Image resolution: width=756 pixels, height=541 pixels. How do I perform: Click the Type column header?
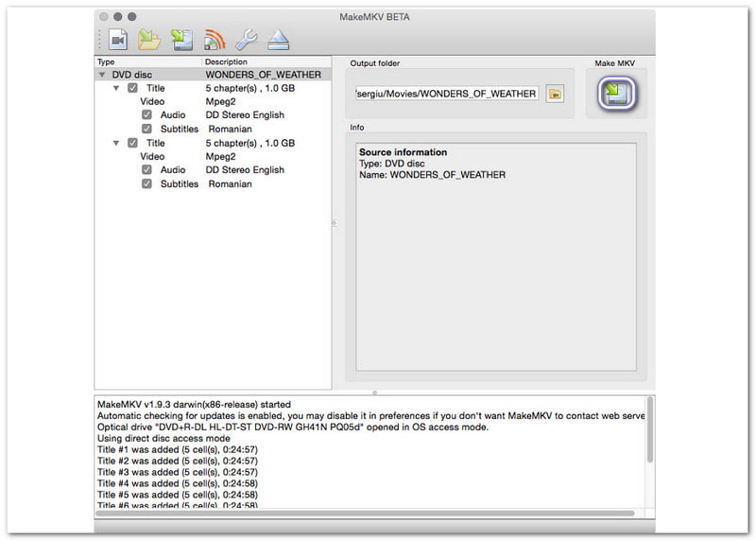pos(148,61)
